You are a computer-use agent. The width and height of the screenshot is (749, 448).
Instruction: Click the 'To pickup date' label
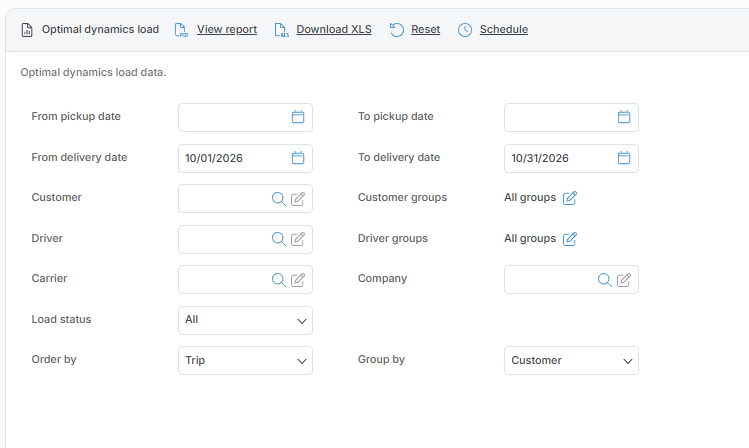click(396, 117)
